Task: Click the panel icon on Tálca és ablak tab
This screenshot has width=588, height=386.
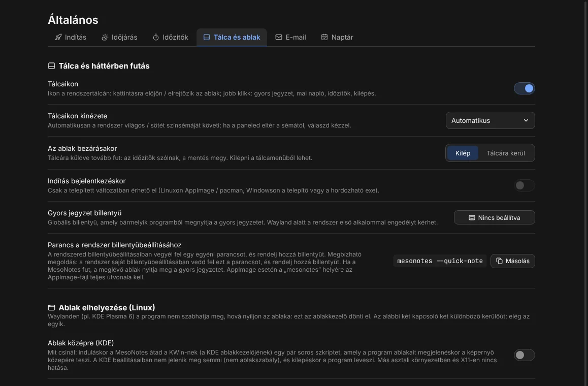Action: [207, 37]
